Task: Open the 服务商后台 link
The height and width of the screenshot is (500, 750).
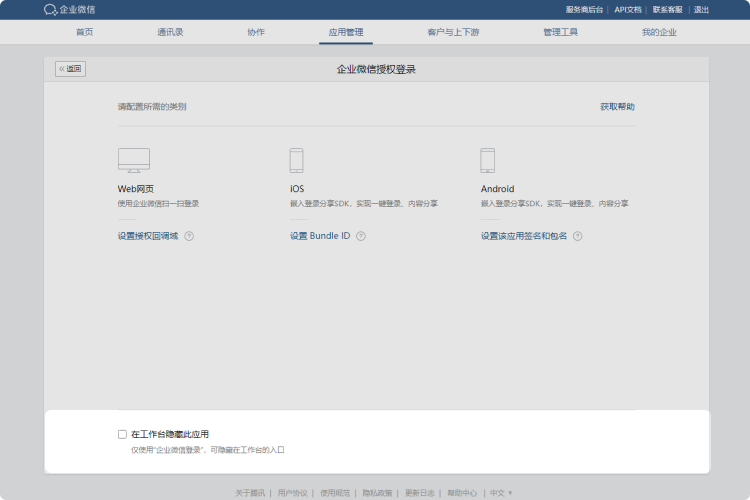Action: tap(585, 10)
